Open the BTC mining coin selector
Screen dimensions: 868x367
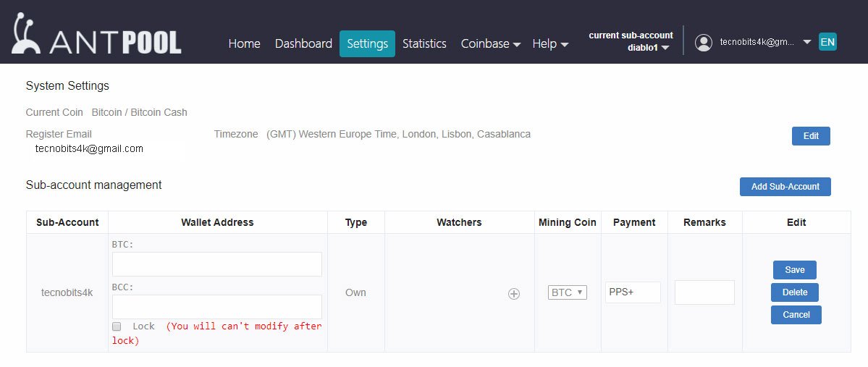click(x=568, y=292)
